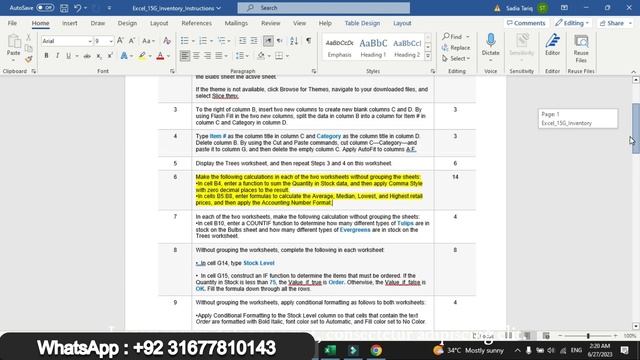Screen dimensions: 640x360
Task: Switch to the Insert tab
Action: click(x=69, y=23)
